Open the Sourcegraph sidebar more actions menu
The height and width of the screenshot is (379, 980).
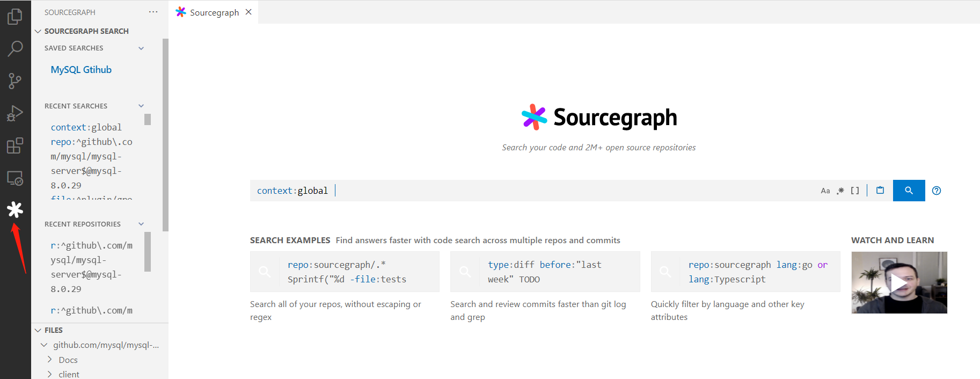coord(153,12)
